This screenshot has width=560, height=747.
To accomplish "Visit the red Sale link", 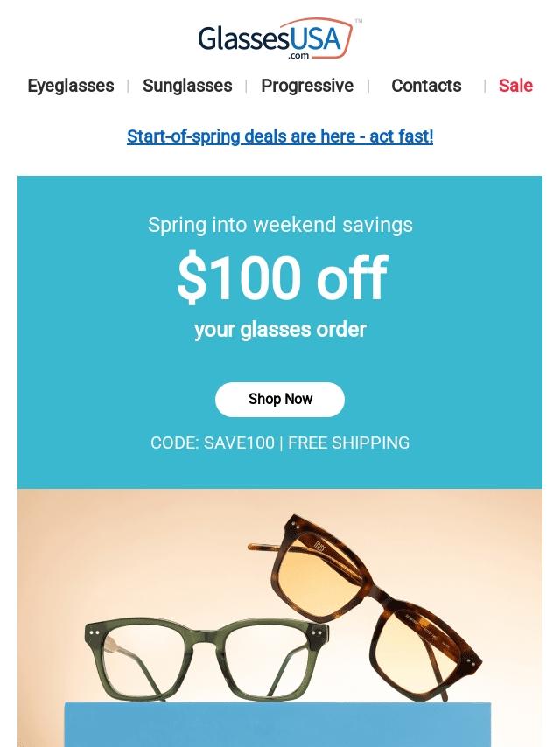I will tap(515, 86).
